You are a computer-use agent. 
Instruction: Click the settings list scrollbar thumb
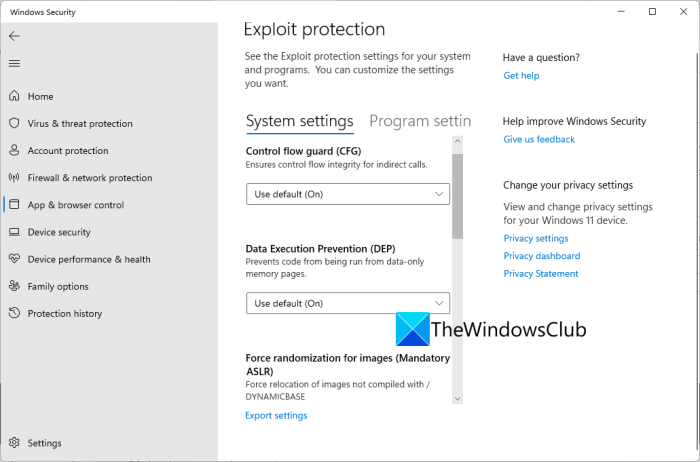click(458, 195)
